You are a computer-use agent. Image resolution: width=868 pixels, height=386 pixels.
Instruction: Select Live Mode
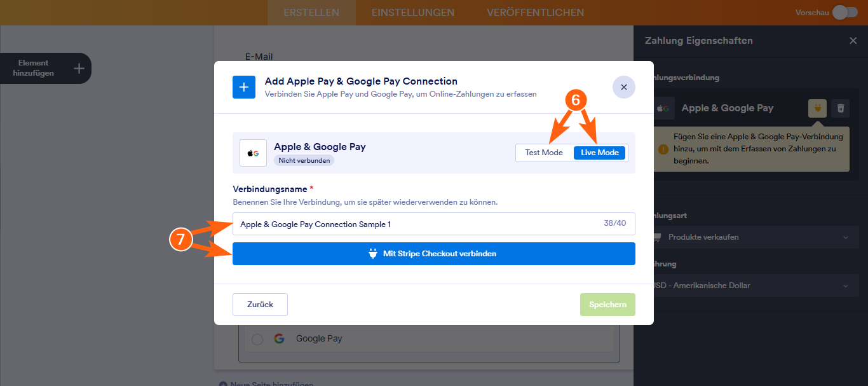(x=600, y=153)
